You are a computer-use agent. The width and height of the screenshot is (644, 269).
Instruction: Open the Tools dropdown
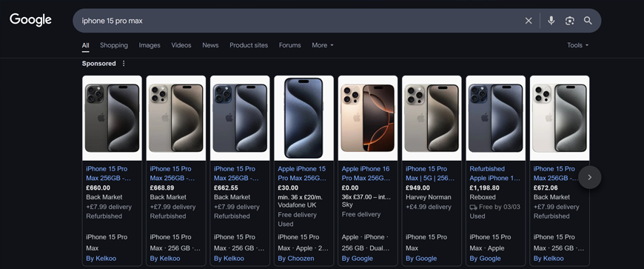pos(578,45)
